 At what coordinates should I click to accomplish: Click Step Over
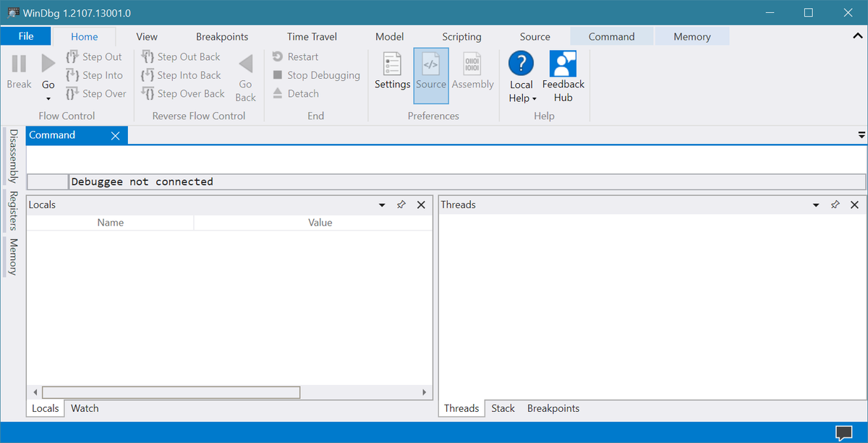pos(95,93)
